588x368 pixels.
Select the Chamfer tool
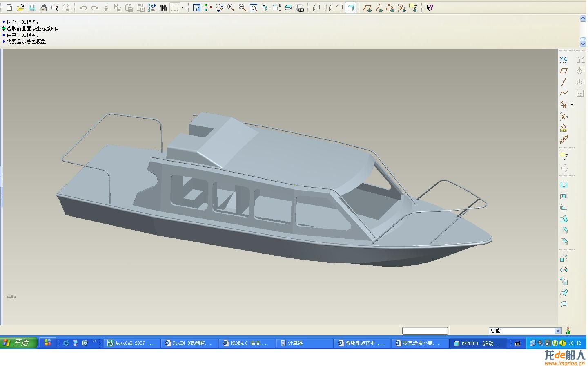[x=564, y=242]
